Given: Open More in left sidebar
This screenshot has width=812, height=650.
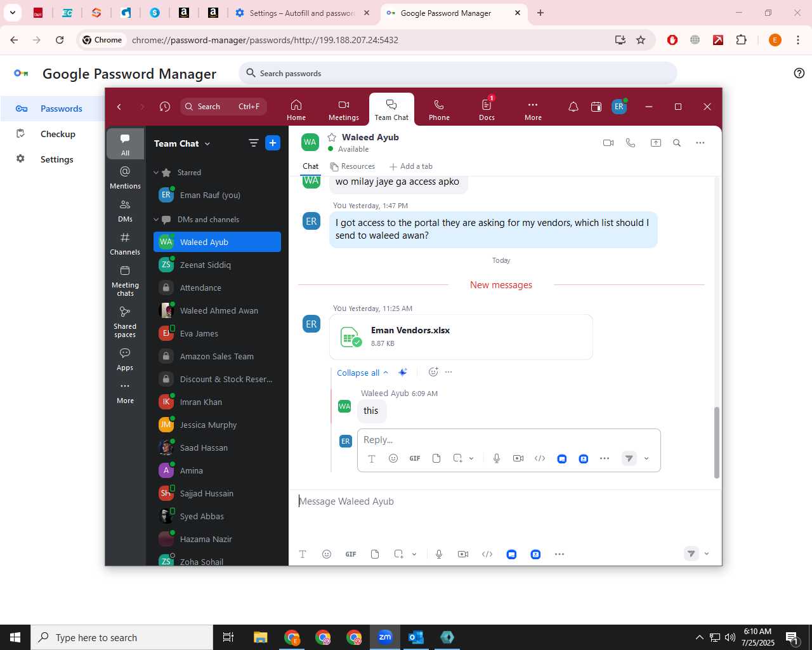Looking at the screenshot, I should (x=125, y=392).
